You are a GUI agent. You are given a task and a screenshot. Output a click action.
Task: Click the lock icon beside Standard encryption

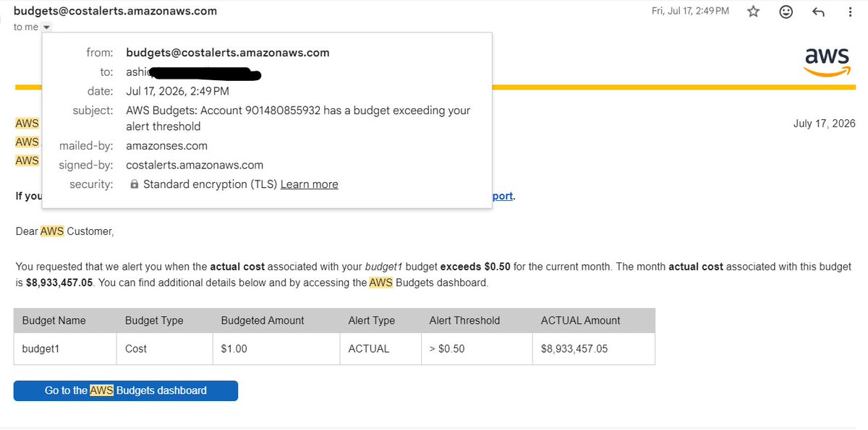[134, 184]
